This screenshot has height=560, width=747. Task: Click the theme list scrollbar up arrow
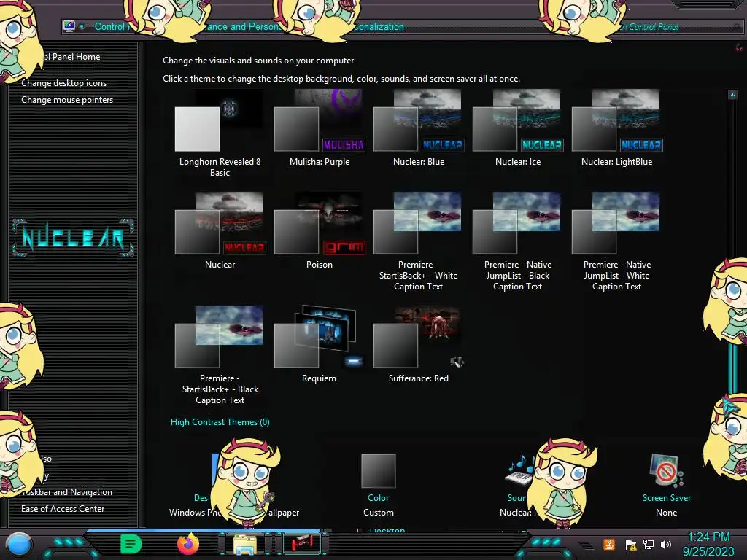(732, 94)
